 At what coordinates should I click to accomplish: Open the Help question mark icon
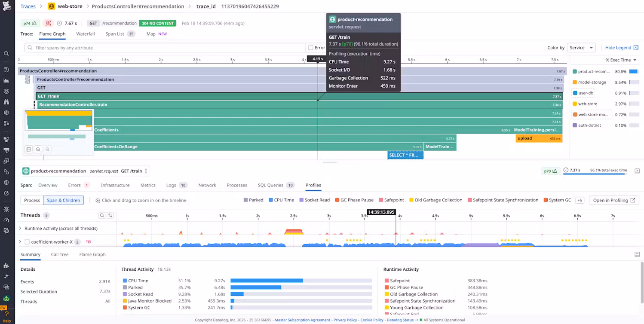(6, 314)
